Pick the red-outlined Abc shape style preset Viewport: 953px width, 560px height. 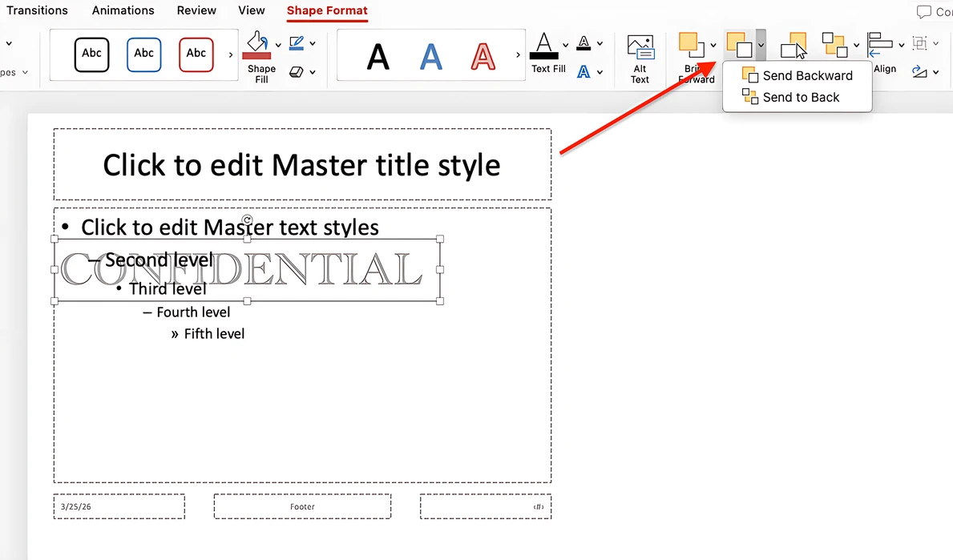click(x=196, y=54)
